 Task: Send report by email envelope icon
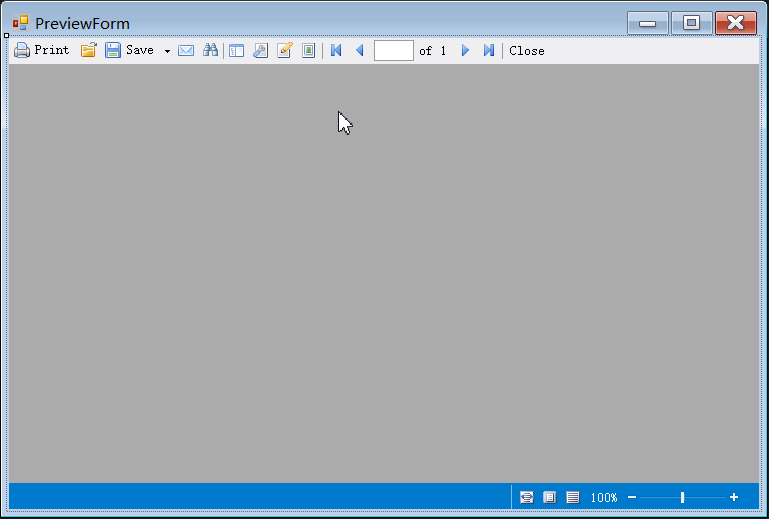tap(186, 50)
